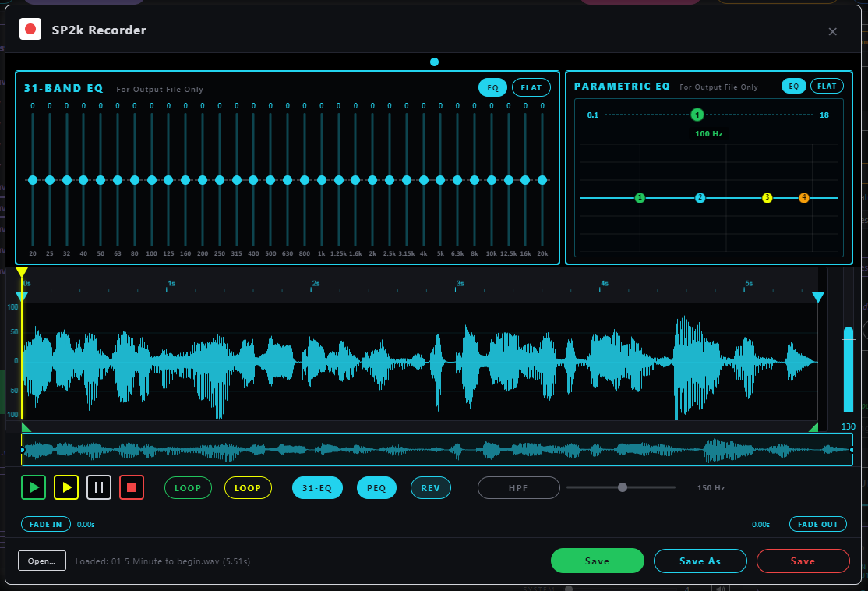
Task: Click the Open... file button
Action: pos(42,561)
